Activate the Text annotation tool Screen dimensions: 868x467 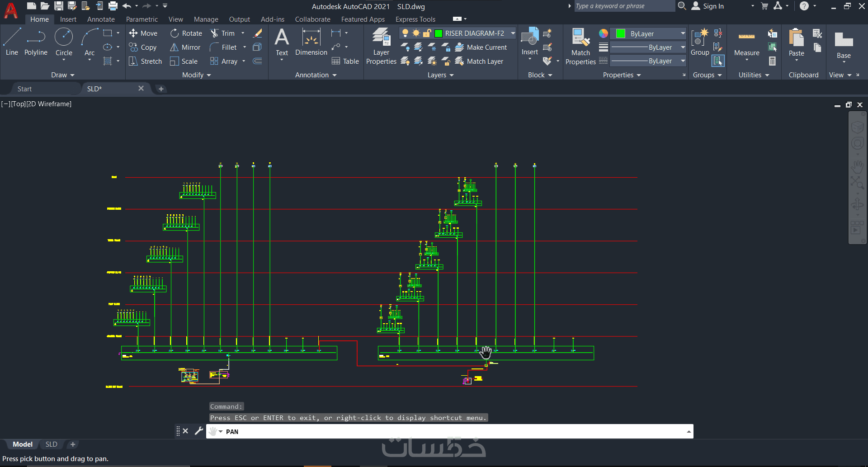[x=282, y=42]
